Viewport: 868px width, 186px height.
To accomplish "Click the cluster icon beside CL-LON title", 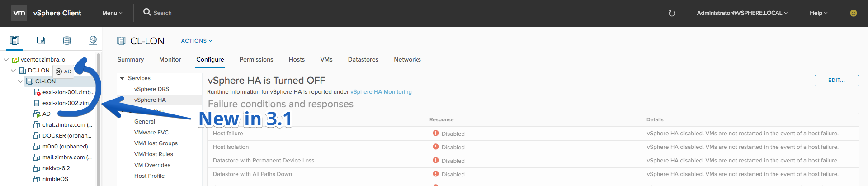I will (x=121, y=41).
